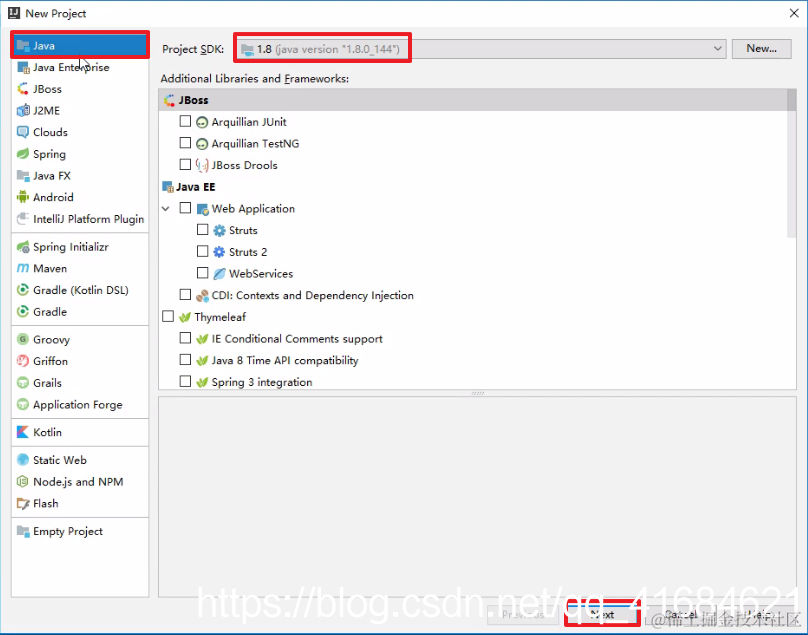Viewport: 808px width, 635px height.
Task: Click the Java EE category icon
Action: (x=167, y=187)
